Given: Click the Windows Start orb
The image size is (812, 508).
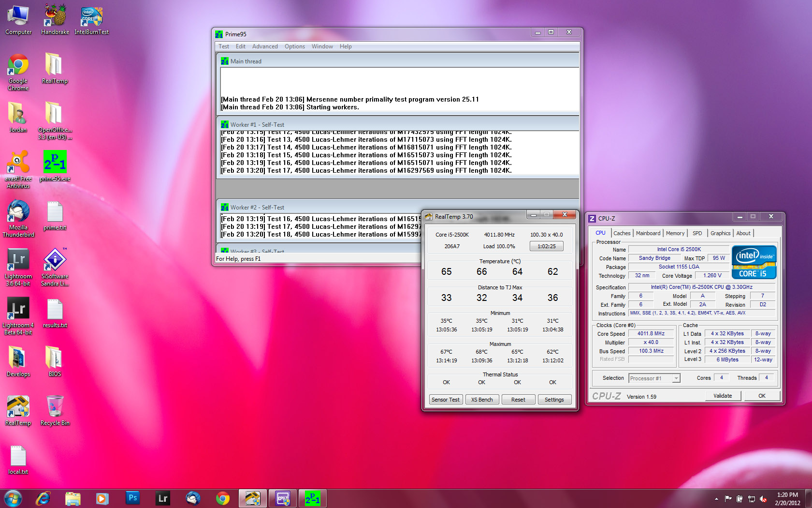Looking at the screenshot, I should 13,498.
